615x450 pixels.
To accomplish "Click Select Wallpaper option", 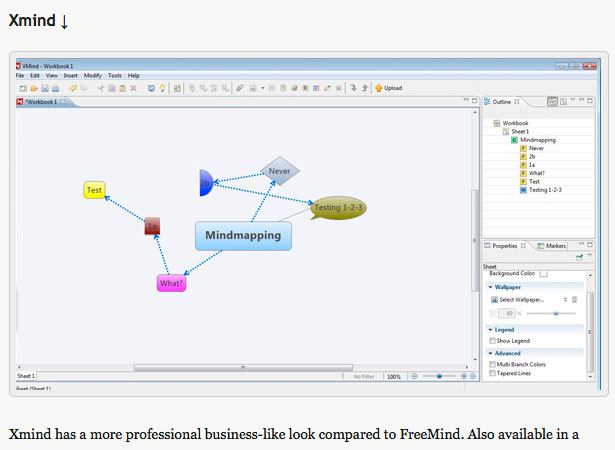I will tap(517, 300).
